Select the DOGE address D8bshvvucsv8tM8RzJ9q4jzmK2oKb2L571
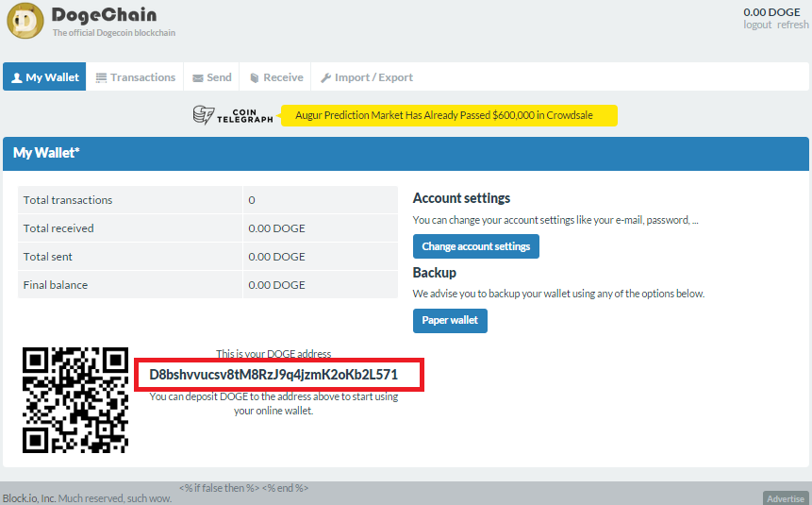Screen dimensions: 812x505 click(x=273, y=375)
